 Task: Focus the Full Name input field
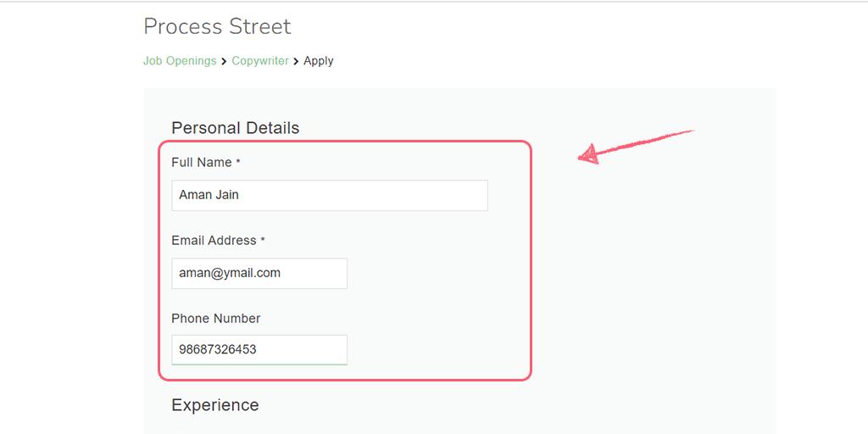[x=330, y=195]
